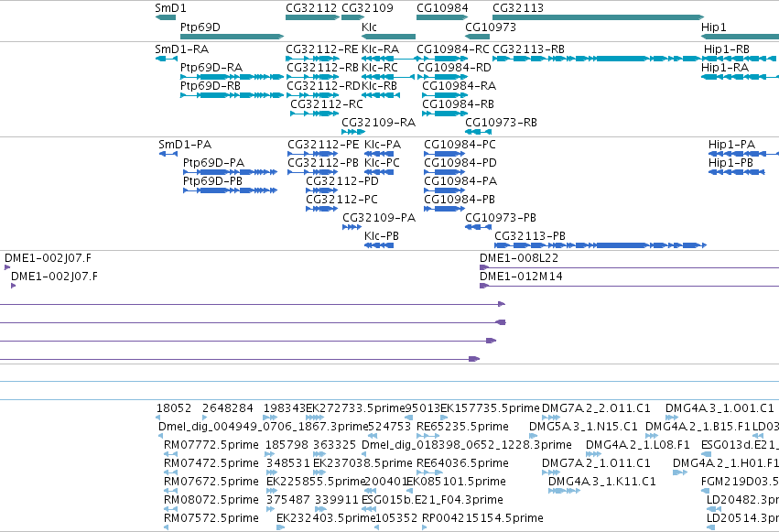Image resolution: width=779 pixels, height=532 pixels.
Task: Click the RE64036.5prime EST label
Action: pyautogui.click(x=462, y=463)
